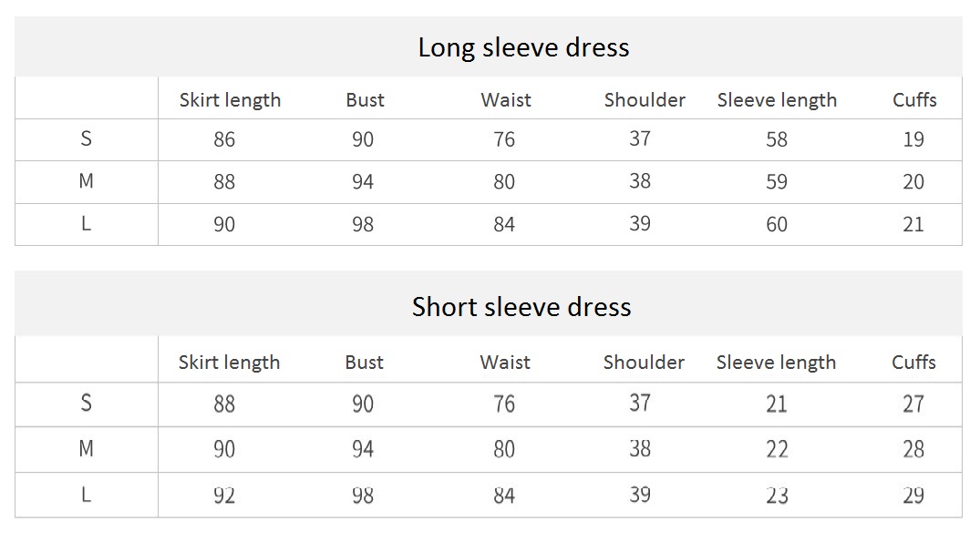This screenshot has width=980, height=542.
Task: Select Bust header in long sleeve table
Action: tap(365, 100)
